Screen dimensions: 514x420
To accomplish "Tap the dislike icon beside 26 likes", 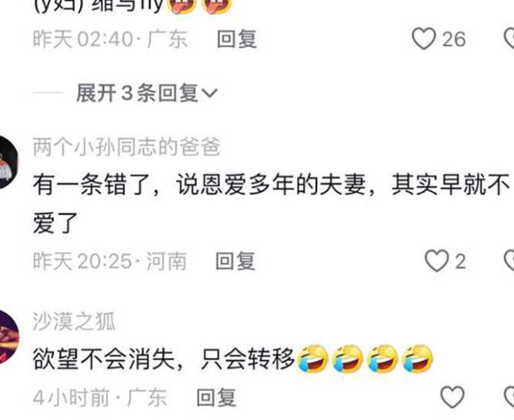I will pyautogui.click(x=509, y=38).
